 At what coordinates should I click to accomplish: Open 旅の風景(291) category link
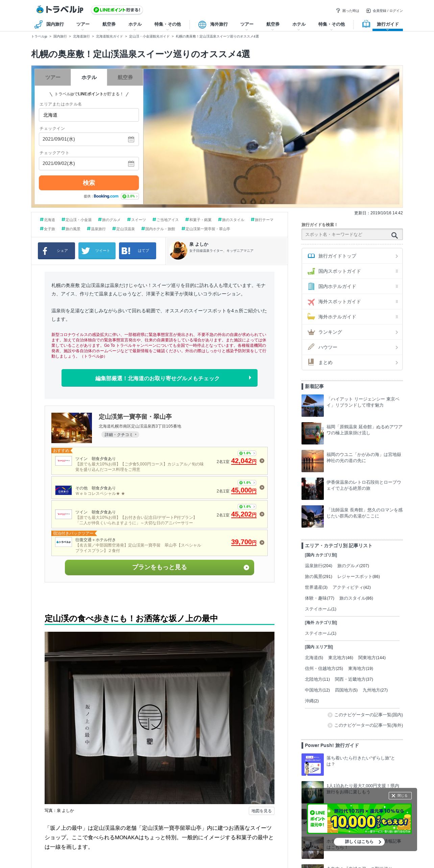pos(318,577)
